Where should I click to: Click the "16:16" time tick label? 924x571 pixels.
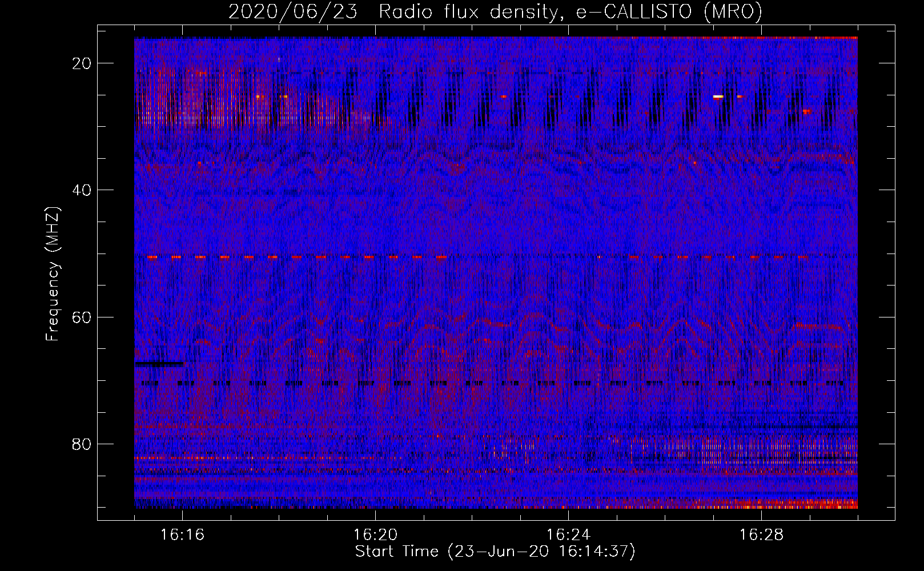click(183, 535)
